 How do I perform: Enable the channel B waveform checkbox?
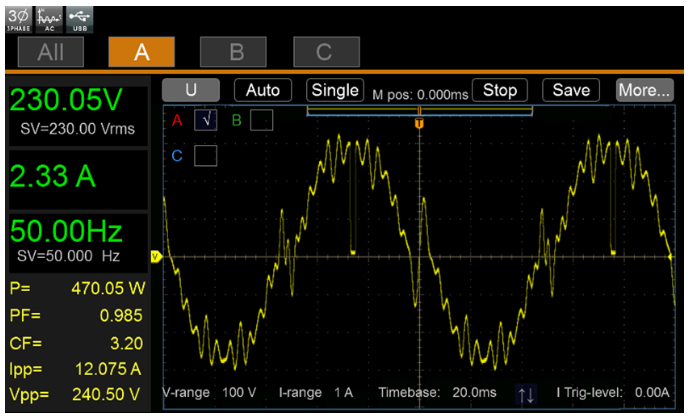click(261, 120)
